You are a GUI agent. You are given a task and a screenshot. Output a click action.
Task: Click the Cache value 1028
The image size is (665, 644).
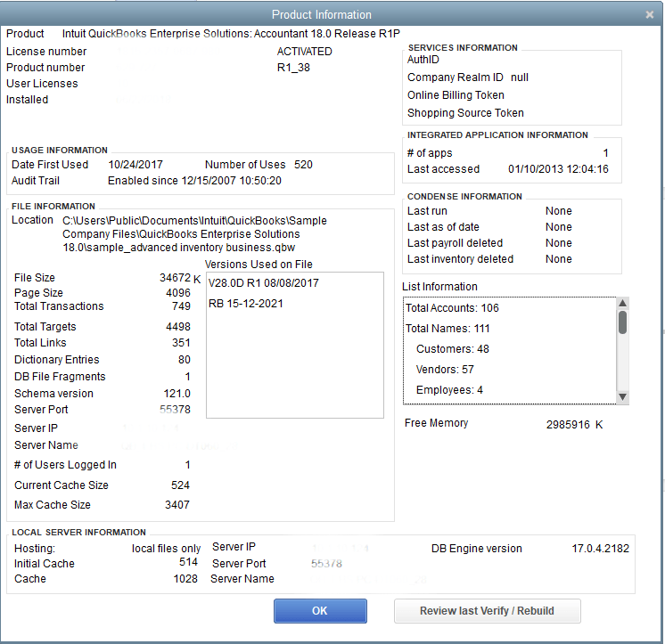point(185,579)
